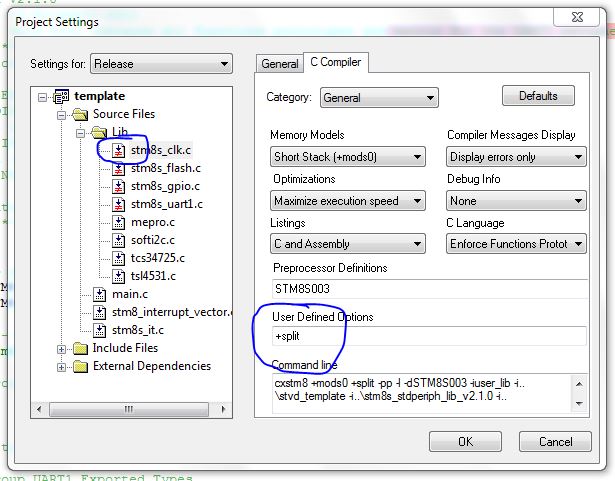This screenshot has width=615, height=481.
Task: Open the Category dropdown
Action: (379, 98)
